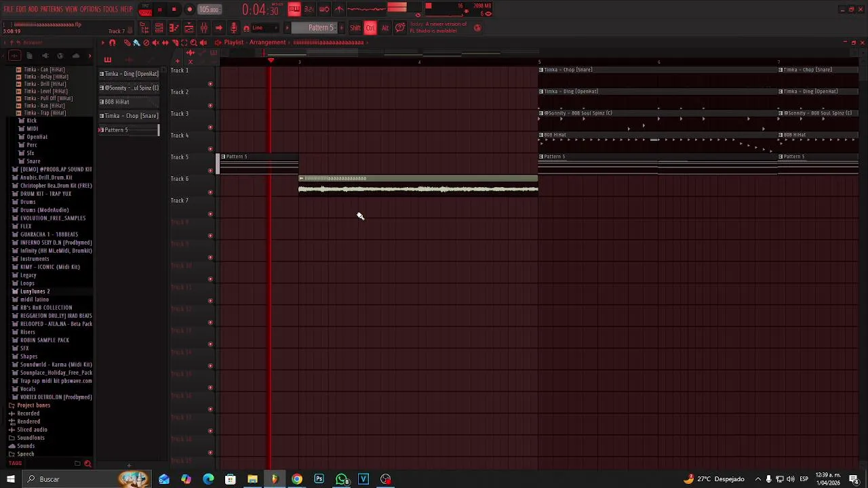Select the Playback speaker tool
Screen dimensions: 868x488
click(203, 42)
